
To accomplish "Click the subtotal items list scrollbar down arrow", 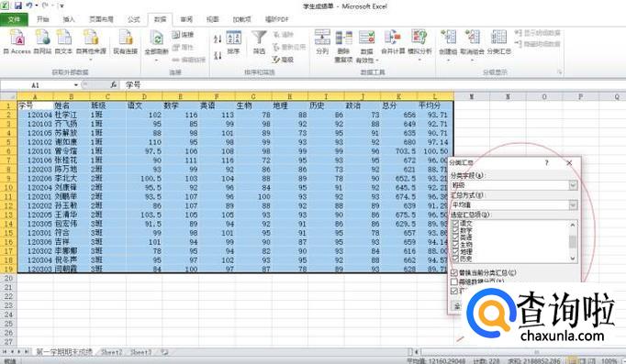I will click(x=573, y=259).
